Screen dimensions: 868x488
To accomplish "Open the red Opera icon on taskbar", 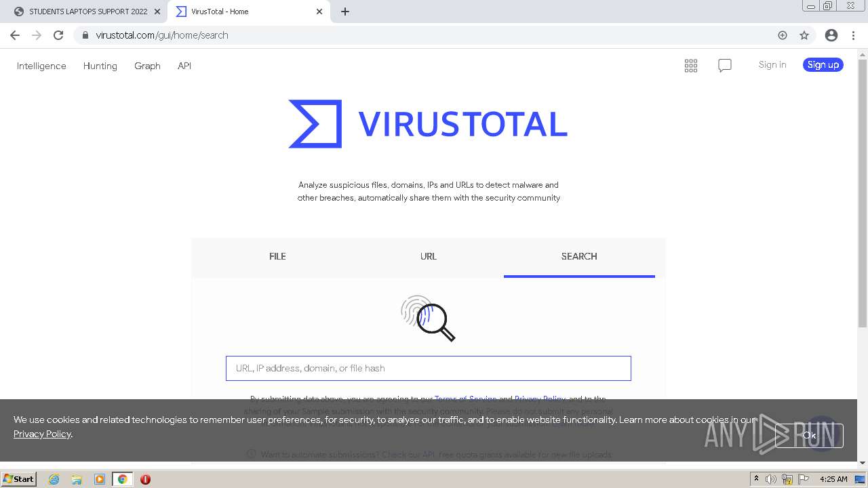I will [x=145, y=479].
